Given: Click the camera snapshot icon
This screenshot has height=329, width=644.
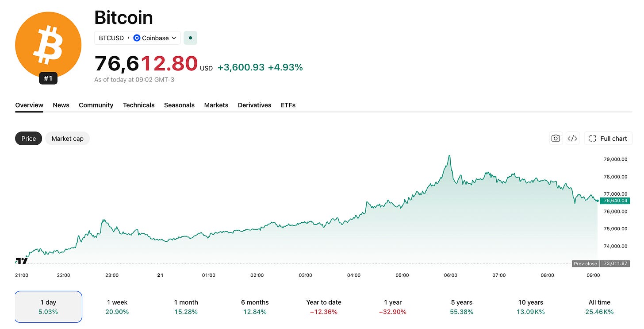Looking at the screenshot, I should coord(556,139).
